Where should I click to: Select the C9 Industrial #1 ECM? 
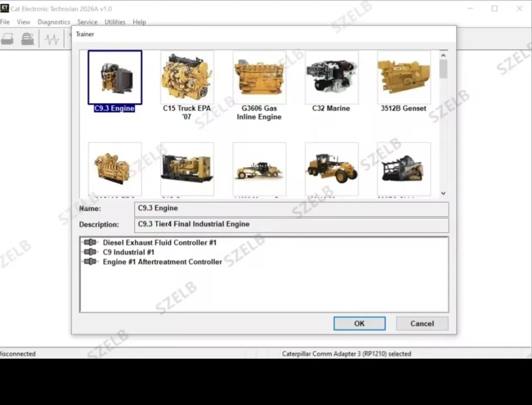pos(128,252)
